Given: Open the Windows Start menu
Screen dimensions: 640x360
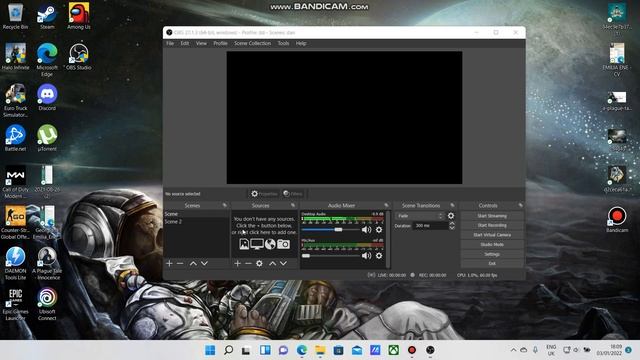Looking at the screenshot, I should (210, 350).
